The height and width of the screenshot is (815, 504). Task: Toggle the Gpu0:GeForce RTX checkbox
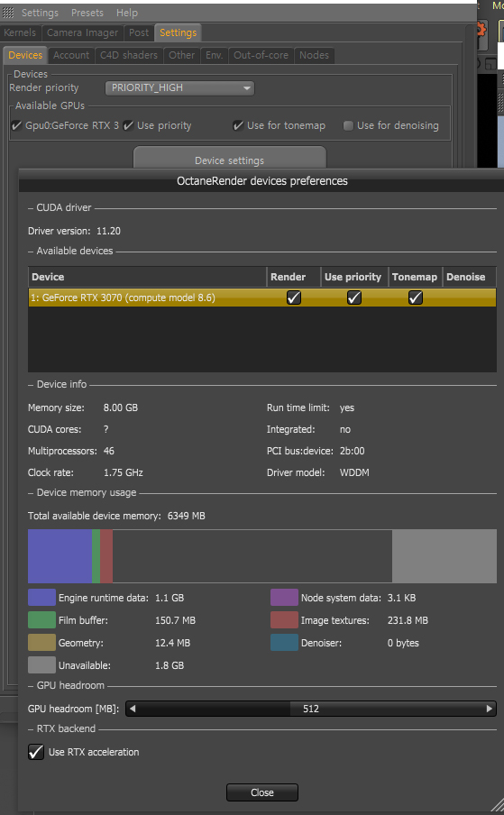pos(17,125)
